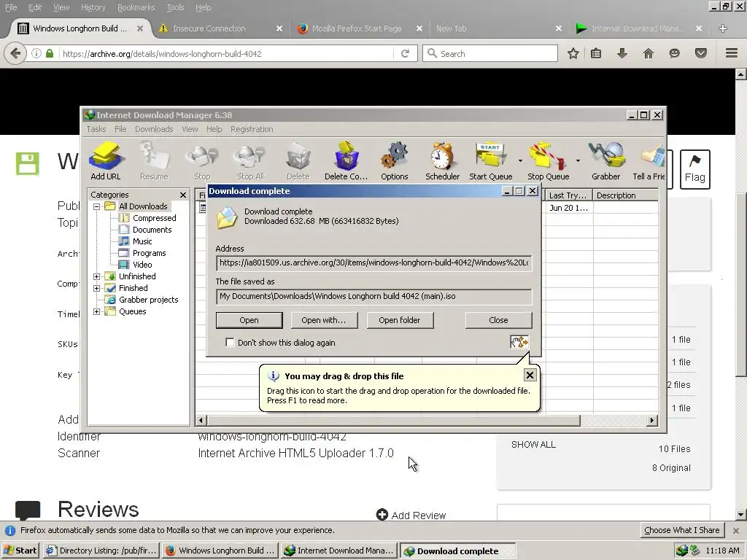747x560 pixels.
Task: Click the Delete Completed toolbar icon
Action: tap(347, 161)
